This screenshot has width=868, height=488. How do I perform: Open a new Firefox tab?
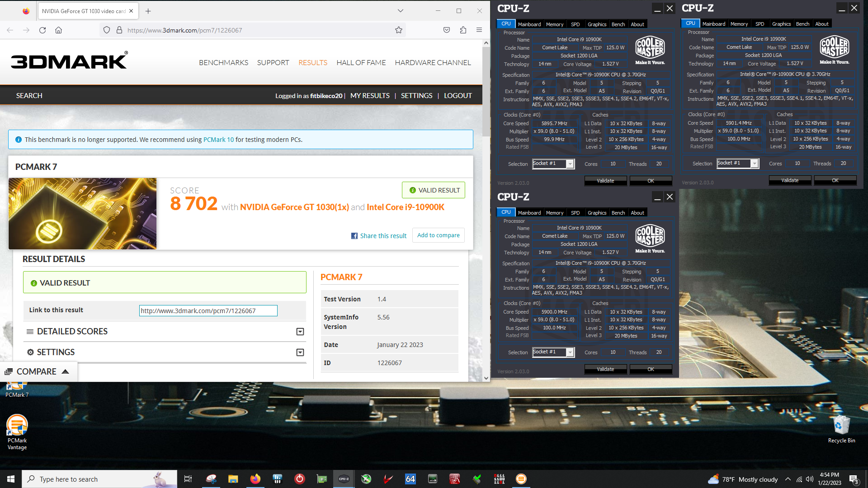(148, 11)
